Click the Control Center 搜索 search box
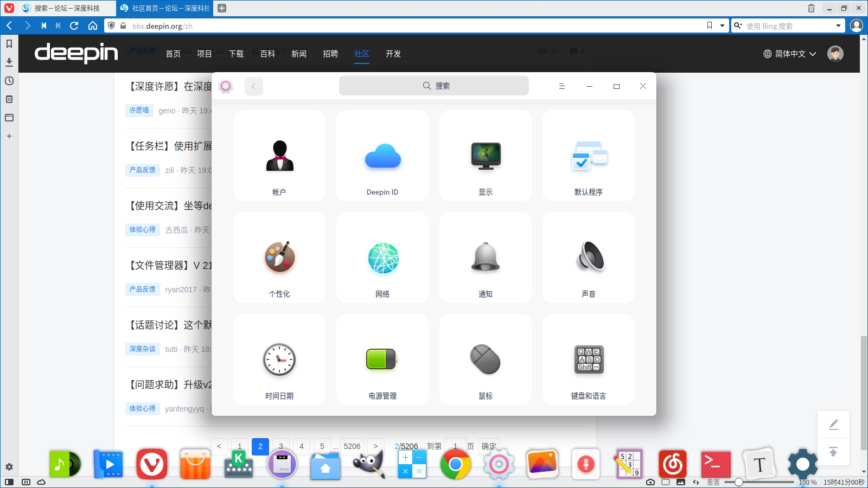Viewport: 868px width, 488px height. (434, 86)
